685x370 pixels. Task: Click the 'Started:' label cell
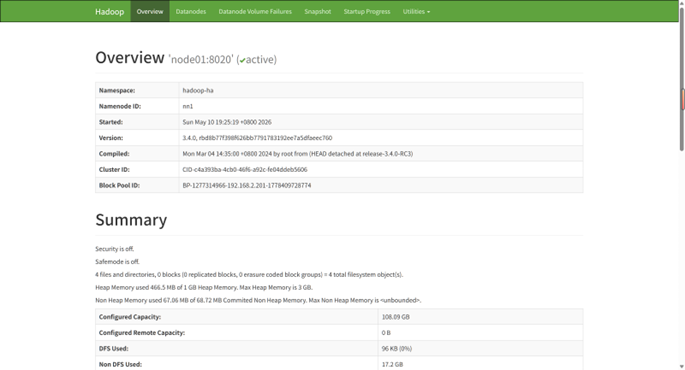click(137, 122)
